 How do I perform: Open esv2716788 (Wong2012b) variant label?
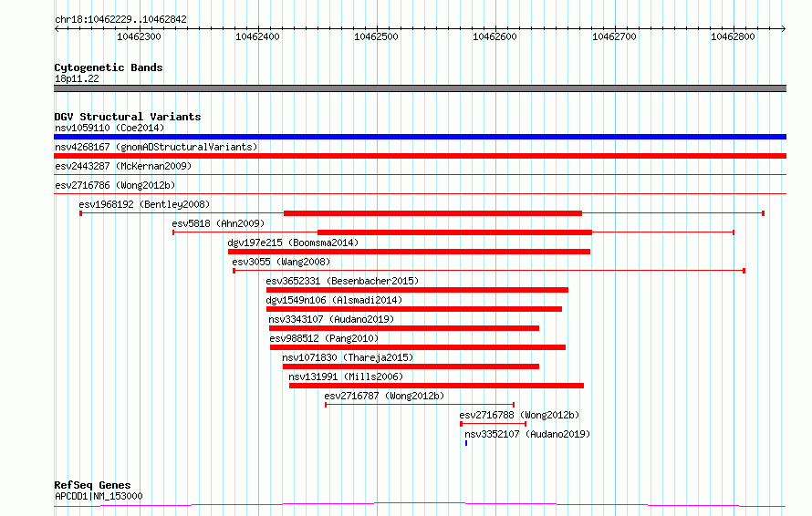(x=519, y=415)
